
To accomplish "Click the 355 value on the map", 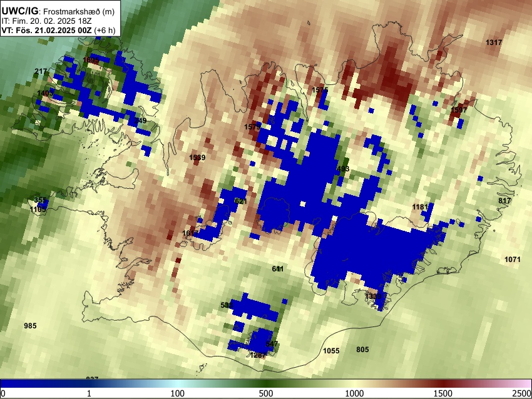I will 41,200.
